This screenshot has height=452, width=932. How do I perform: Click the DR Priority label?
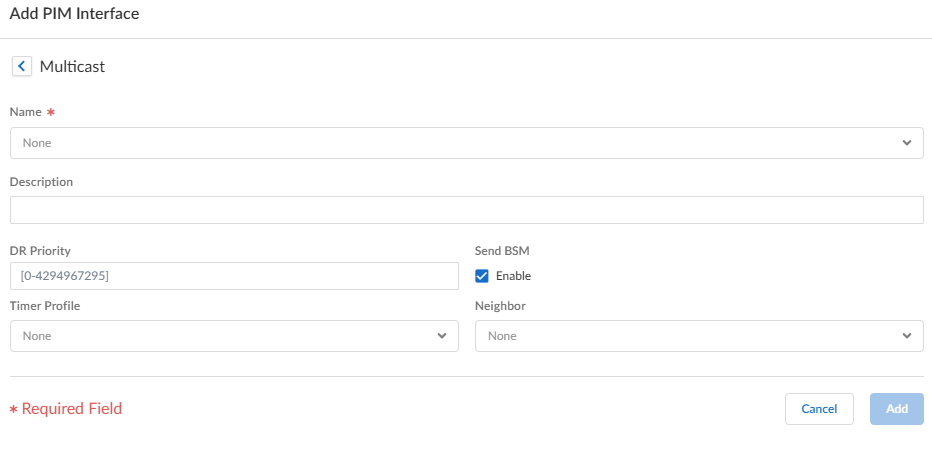40,251
